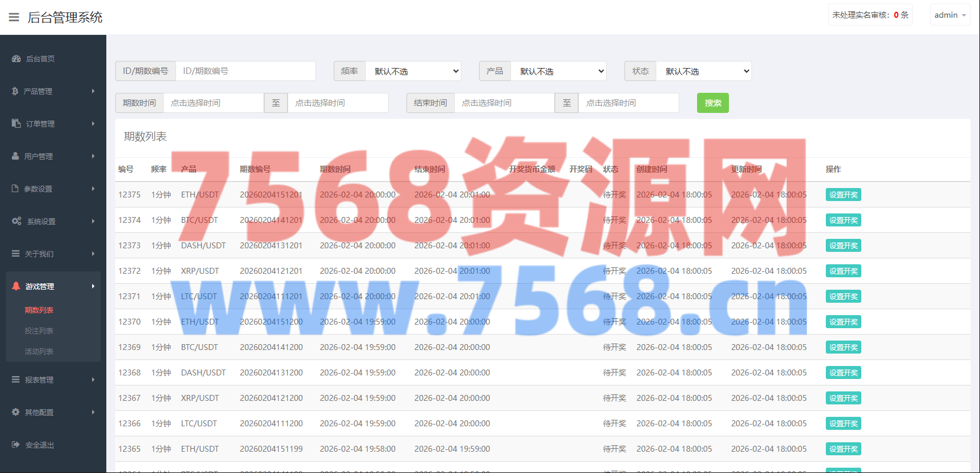Screen dimensions: 980x473
Task: Expand the 报表管理 submenu arrow
Action: point(93,380)
